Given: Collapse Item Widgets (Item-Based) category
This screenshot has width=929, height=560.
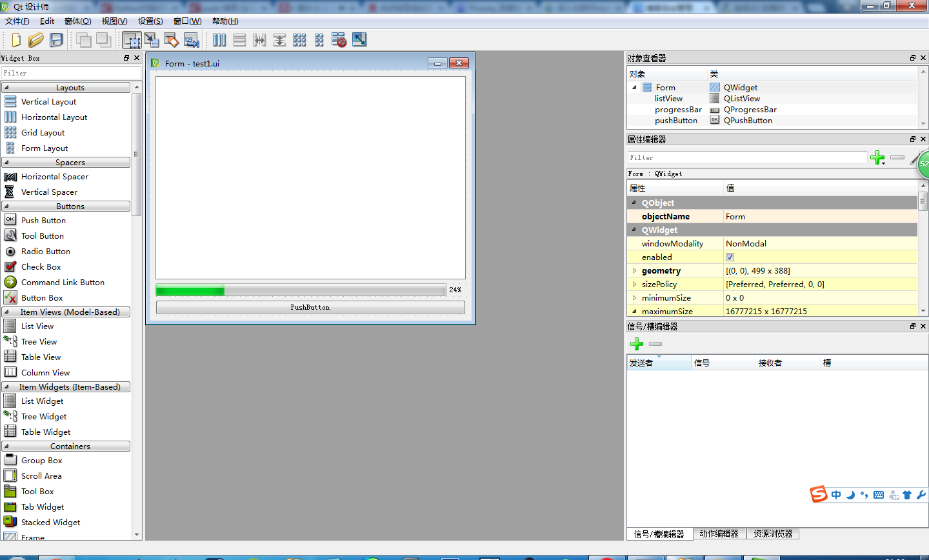Looking at the screenshot, I should (x=66, y=386).
